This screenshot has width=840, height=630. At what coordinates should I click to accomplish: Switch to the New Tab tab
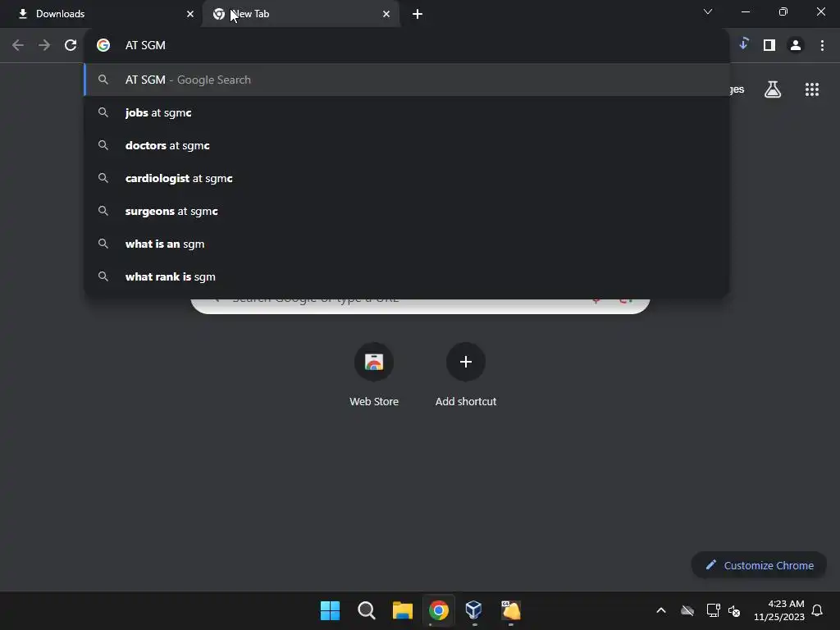[300, 14]
